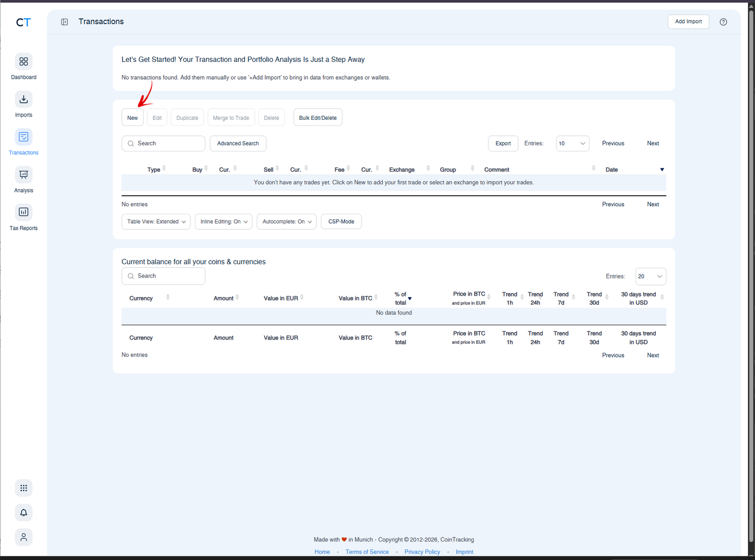The image size is (755, 560).
Task: Toggle Inline Editing off
Action: 223,221
